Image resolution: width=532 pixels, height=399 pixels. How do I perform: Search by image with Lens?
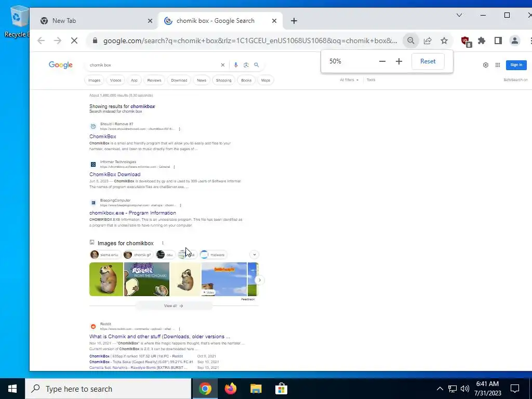coord(246,65)
